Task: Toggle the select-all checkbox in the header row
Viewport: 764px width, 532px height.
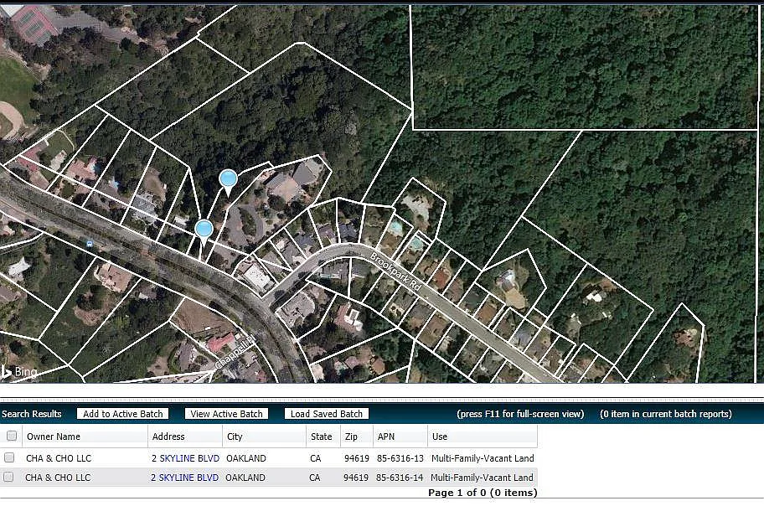Action: [12, 436]
